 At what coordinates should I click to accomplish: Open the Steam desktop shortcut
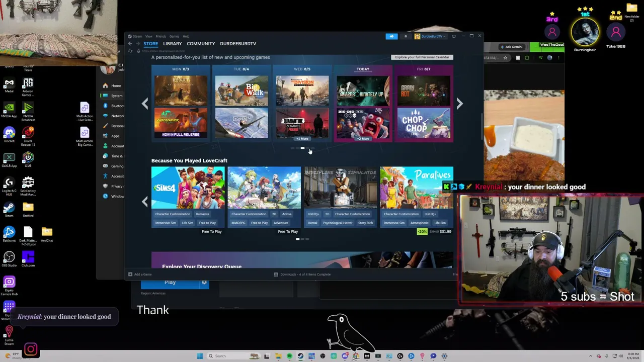[x=9, y=210]
